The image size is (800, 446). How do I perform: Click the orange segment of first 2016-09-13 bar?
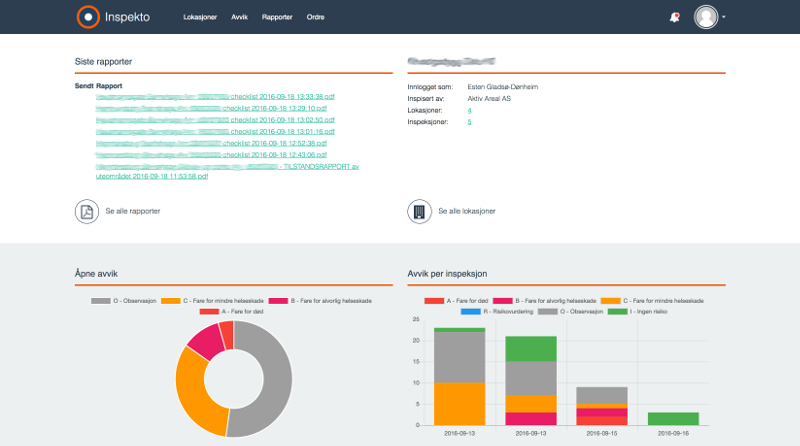[x=459, y=404]
